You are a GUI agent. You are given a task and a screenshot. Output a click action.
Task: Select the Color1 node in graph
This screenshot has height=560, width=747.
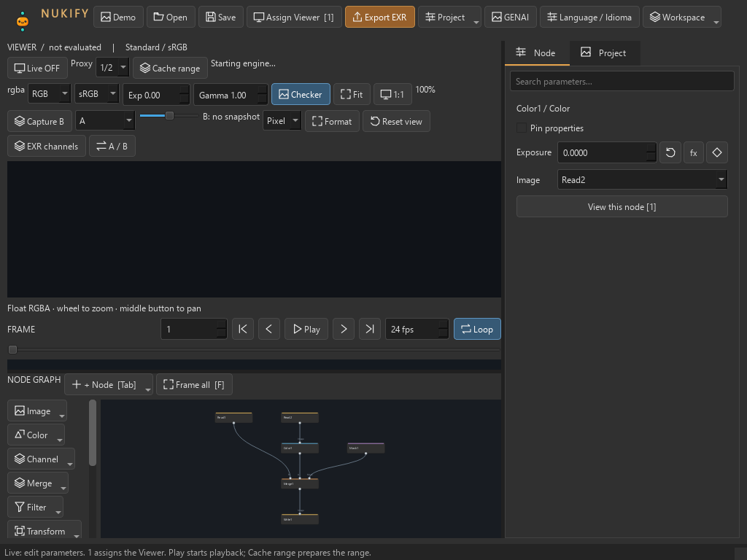300,448
